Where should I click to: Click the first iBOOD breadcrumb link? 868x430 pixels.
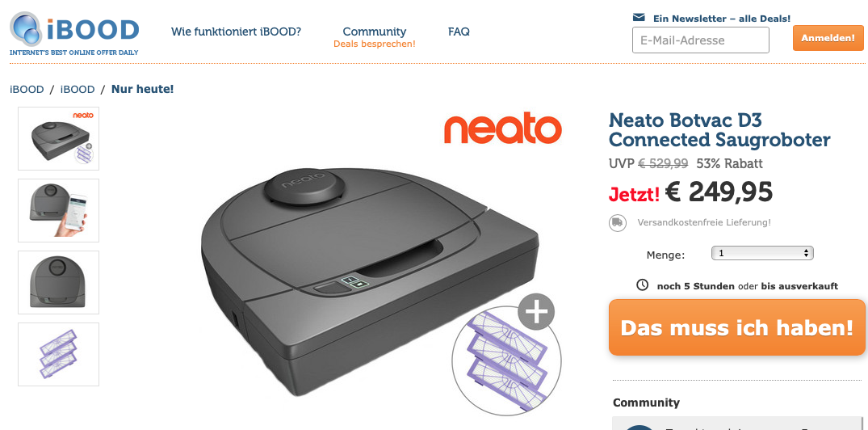tap(27, 89)
